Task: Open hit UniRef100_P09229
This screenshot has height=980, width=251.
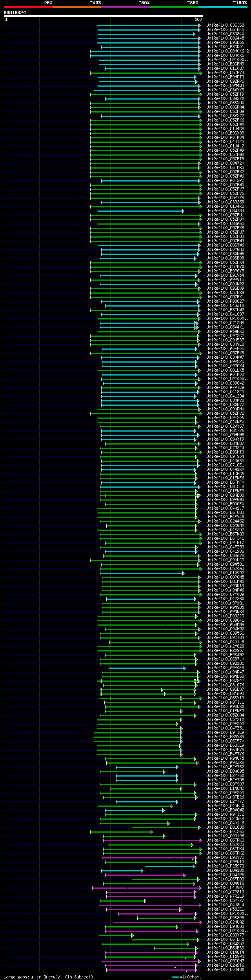Action: [225, 616]
